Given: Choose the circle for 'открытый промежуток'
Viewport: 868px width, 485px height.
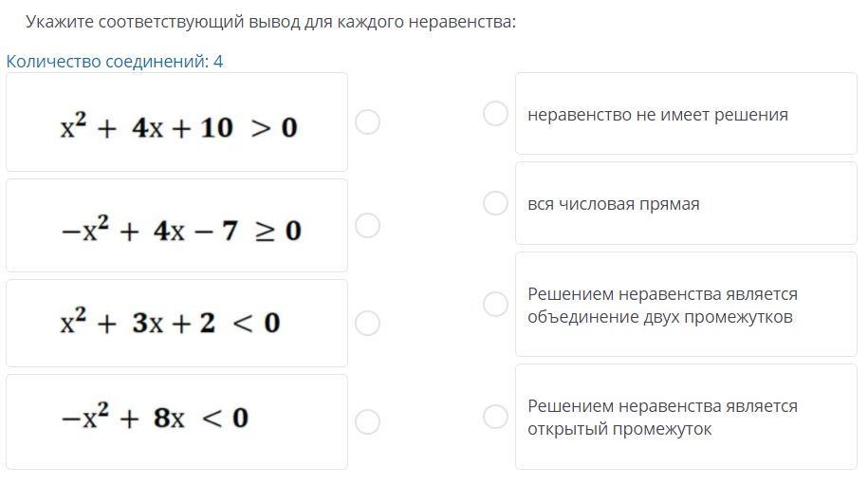Looking at the screenshot, I should 495,416.
